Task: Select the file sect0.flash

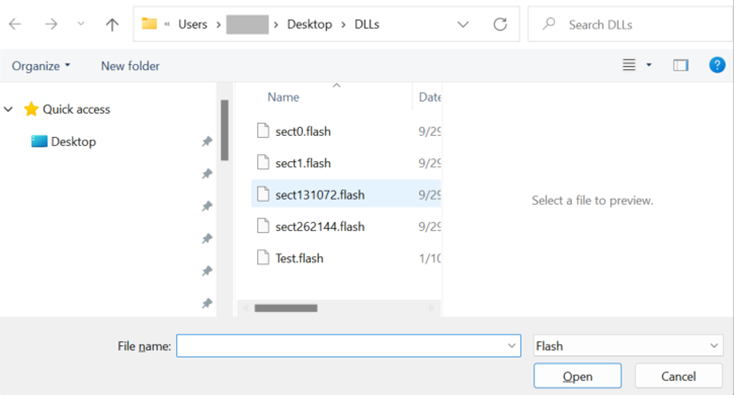Action: tap(303, 132)
